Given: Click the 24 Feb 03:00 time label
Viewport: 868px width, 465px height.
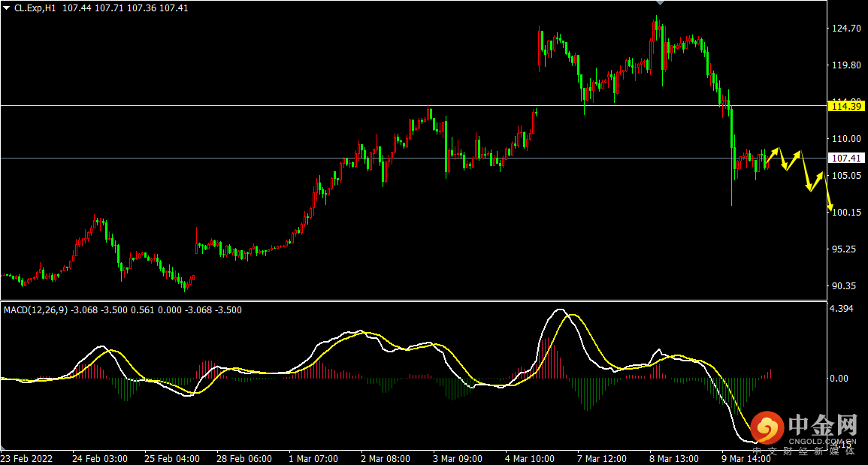Looking at the screenshot, I should tap(100, 459).
